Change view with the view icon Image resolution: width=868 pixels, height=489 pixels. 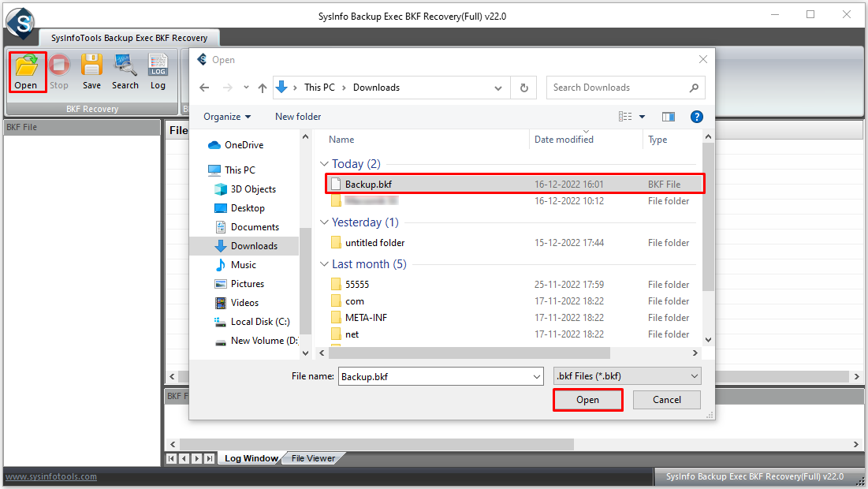point(625,116)
